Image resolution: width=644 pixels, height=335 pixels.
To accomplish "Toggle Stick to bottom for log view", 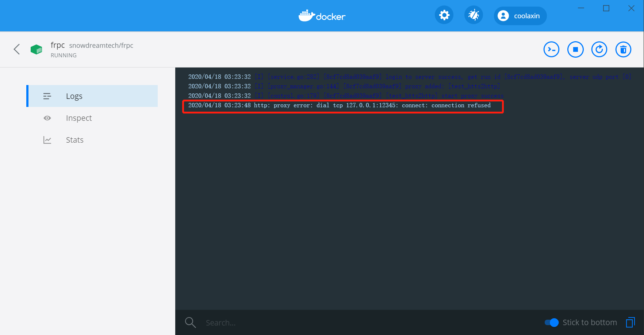I will (x=552, y=323).
